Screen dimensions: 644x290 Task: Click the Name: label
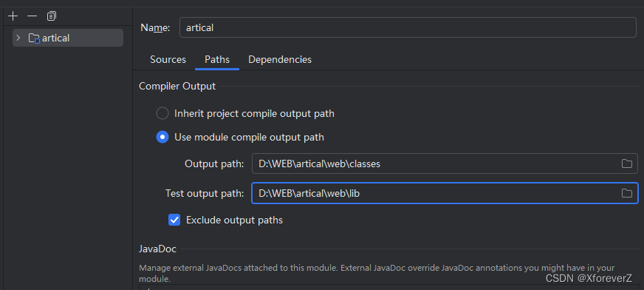tap(155, 27)
